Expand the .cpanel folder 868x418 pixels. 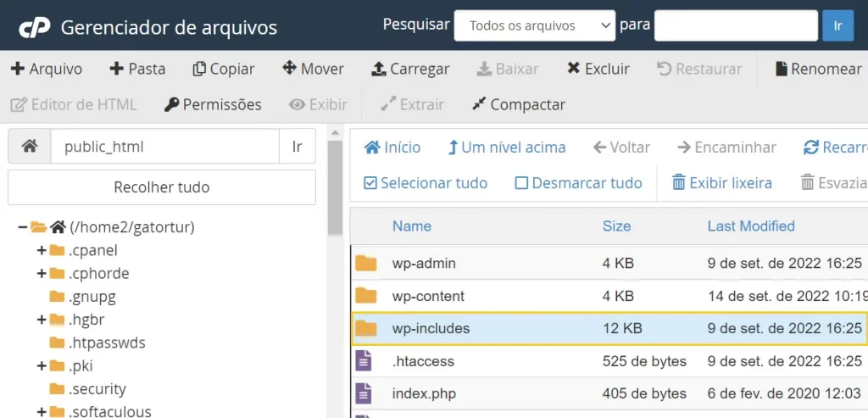tap(41, 250)
